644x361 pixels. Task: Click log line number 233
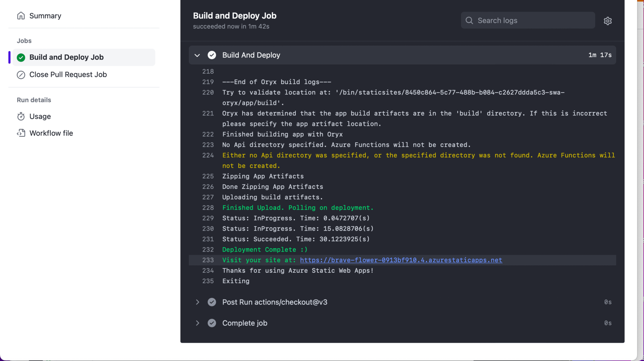tap(208, 260)
